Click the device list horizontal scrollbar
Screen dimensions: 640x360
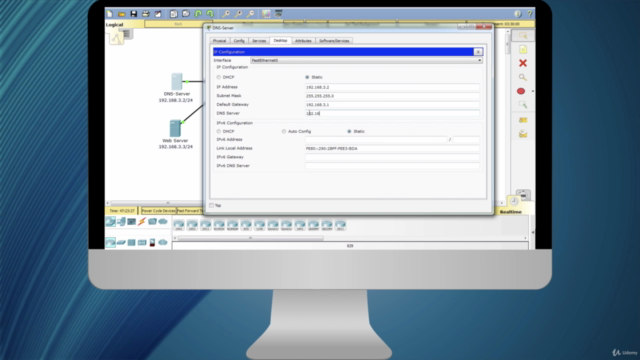251,238
